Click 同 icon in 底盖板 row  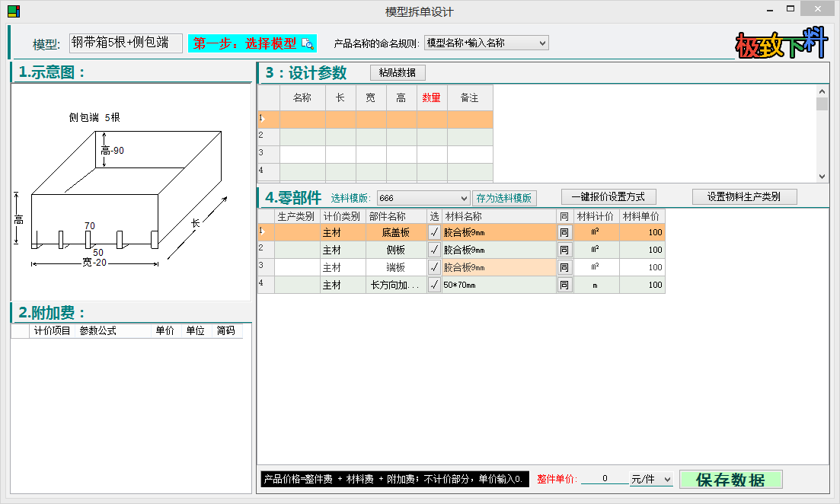564,232
